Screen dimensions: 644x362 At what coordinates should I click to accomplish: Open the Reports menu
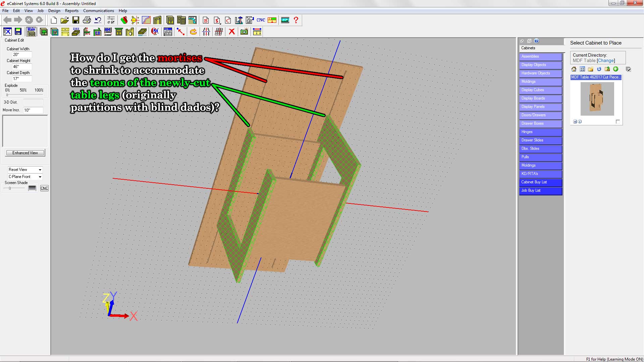point(71,11)
